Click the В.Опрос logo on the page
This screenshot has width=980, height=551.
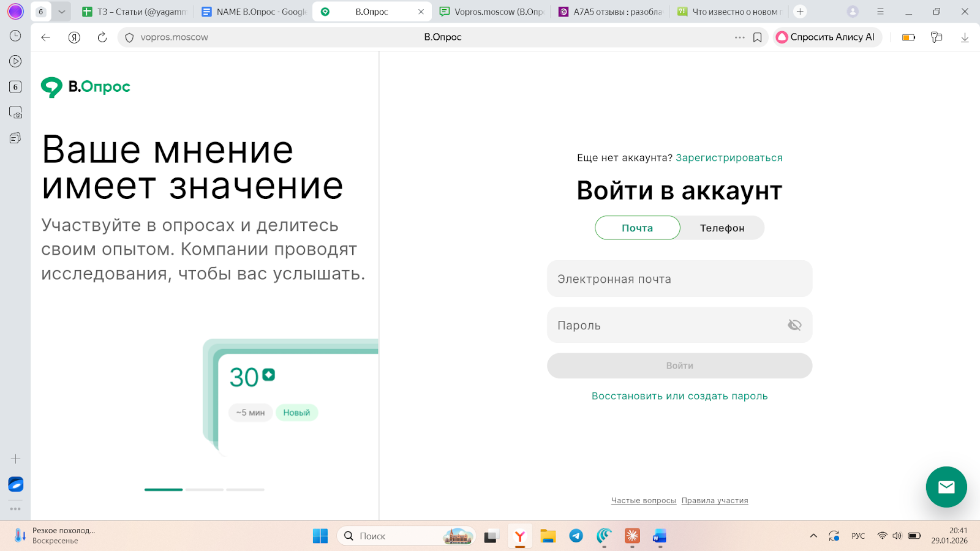[x=85, y=86]
